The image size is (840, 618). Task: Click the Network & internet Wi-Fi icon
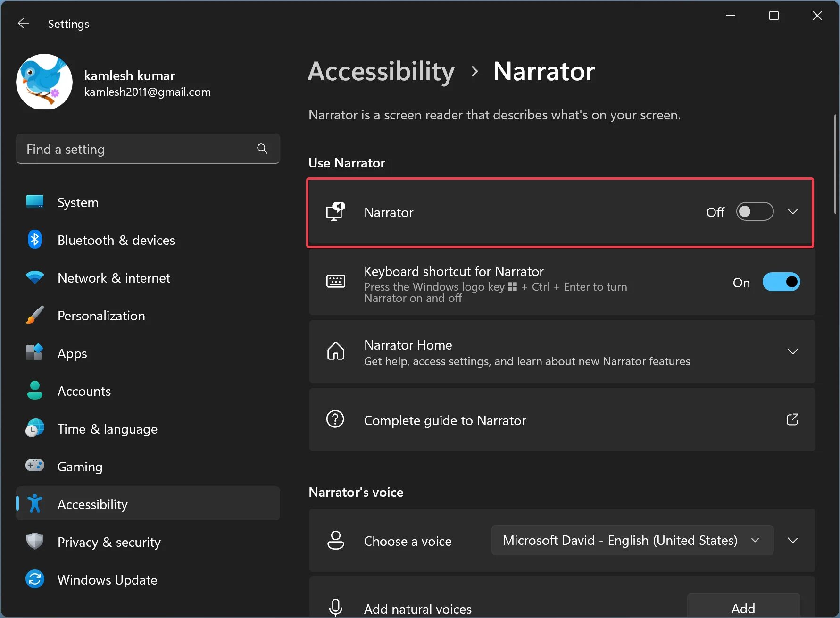click(35, 278)
